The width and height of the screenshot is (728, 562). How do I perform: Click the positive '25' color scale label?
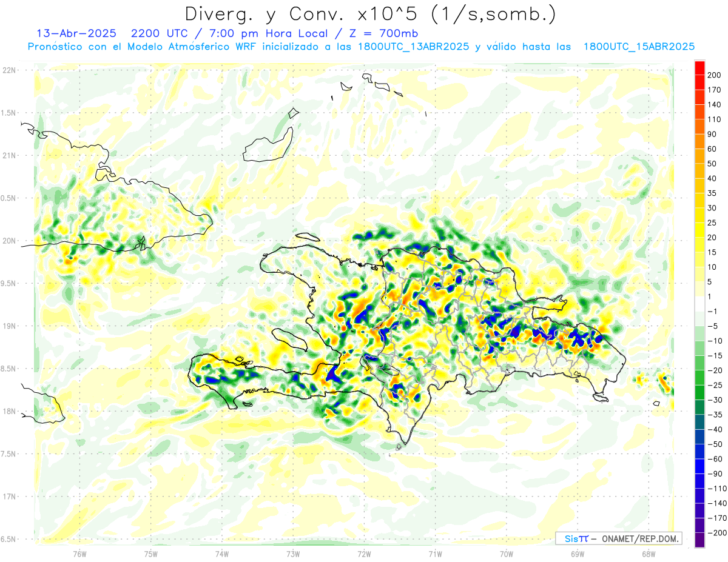click(713, 222)
